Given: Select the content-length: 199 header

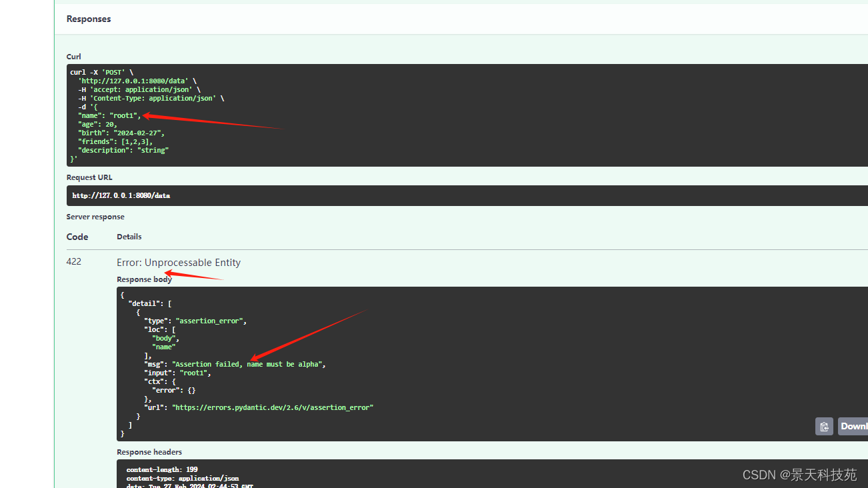Looking at the screenshot, I should (x=162, y=469).
